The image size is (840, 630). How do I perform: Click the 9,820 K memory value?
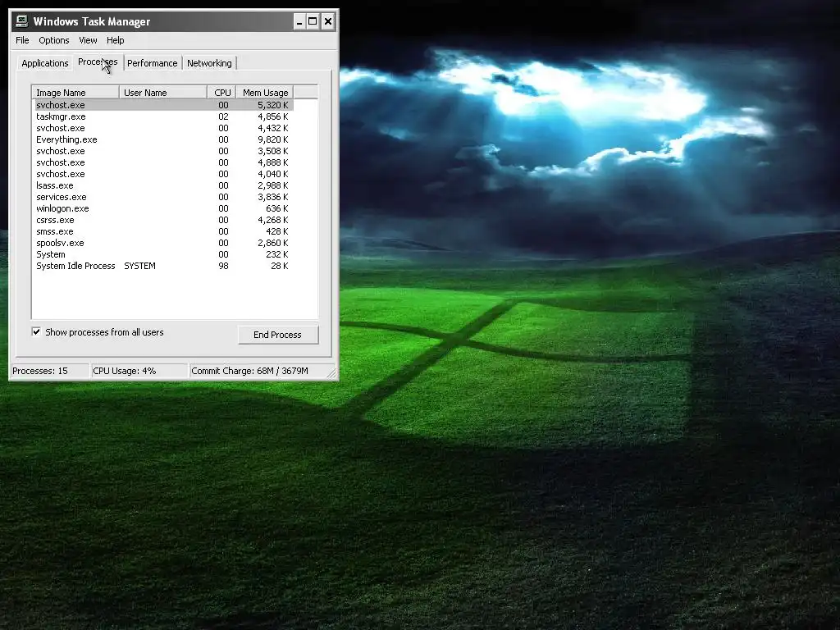point(272,139)
